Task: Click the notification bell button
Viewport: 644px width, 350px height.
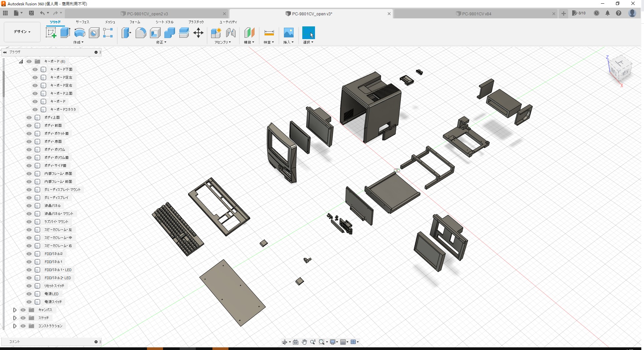Action: click(608, 13)
